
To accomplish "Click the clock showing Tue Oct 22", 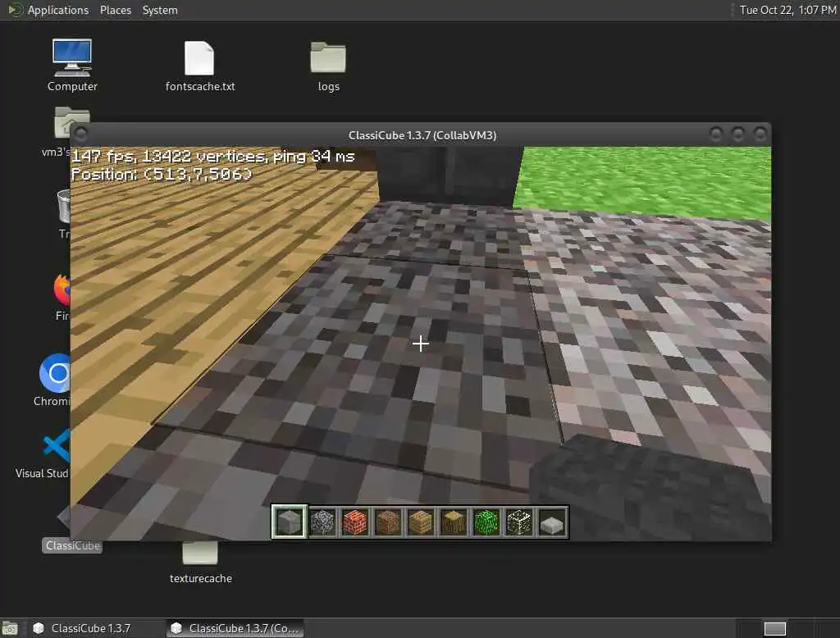I will tap(787, 10).
